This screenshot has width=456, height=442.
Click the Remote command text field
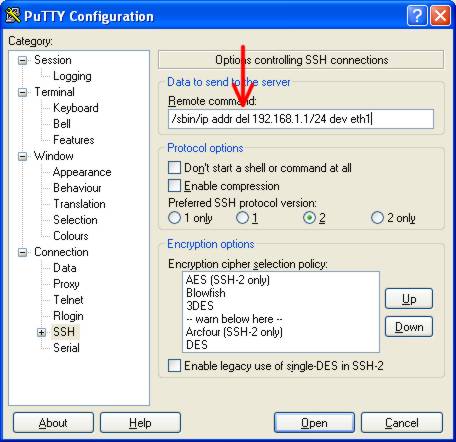(x=301, y=119)
